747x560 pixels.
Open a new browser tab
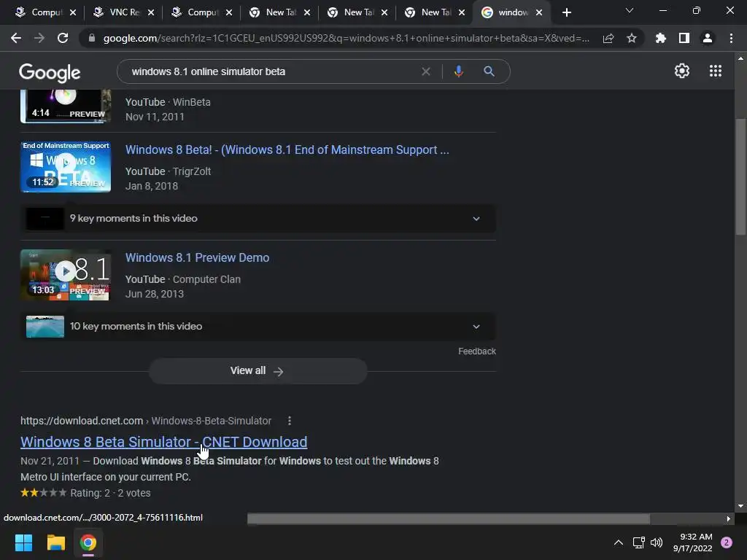(566, 12)
